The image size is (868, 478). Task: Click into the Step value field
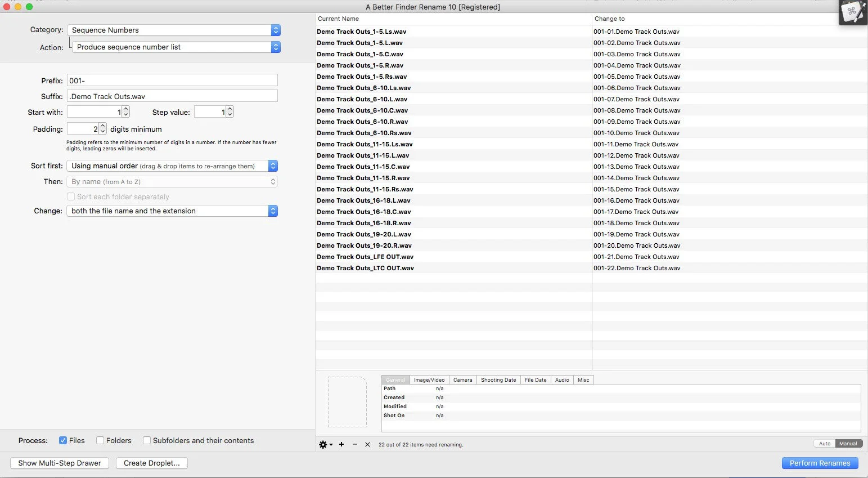(210, 112)
